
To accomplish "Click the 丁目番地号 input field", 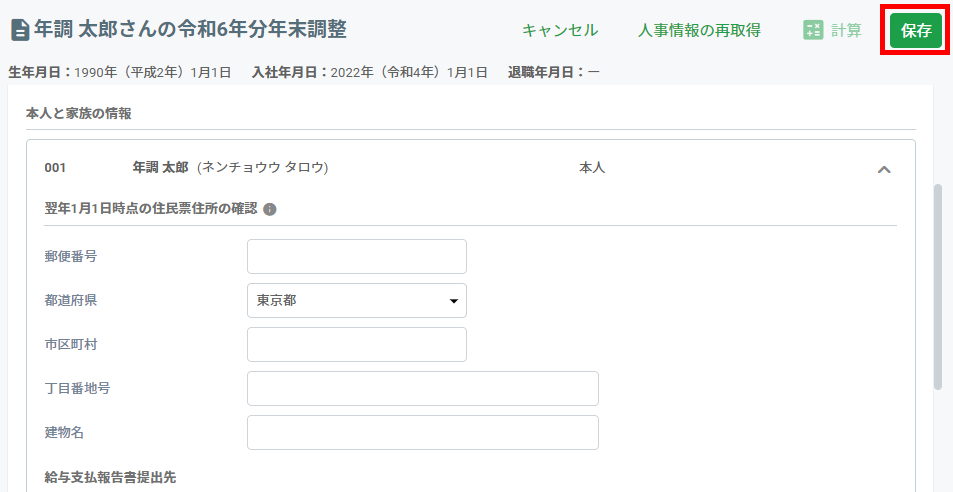I will click(x=422, y=389).
